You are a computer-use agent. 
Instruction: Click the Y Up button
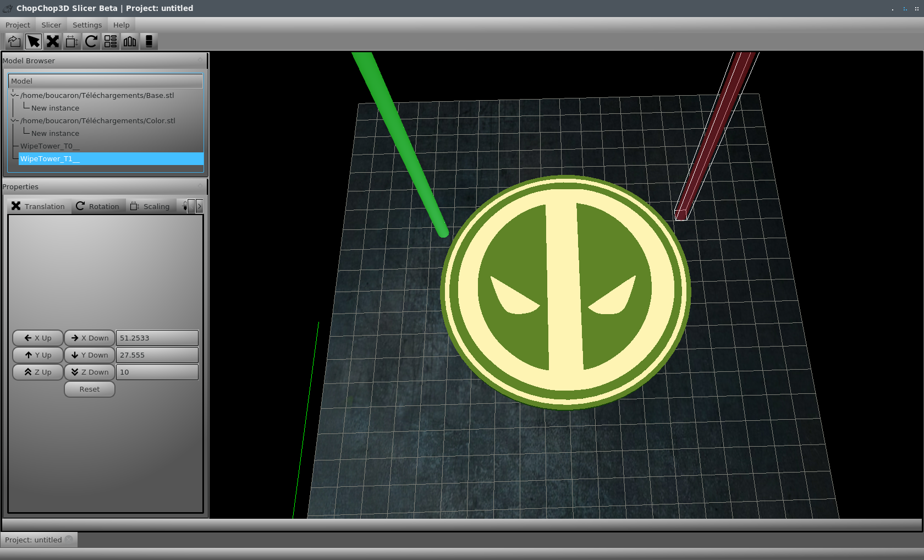coord(37,355)
